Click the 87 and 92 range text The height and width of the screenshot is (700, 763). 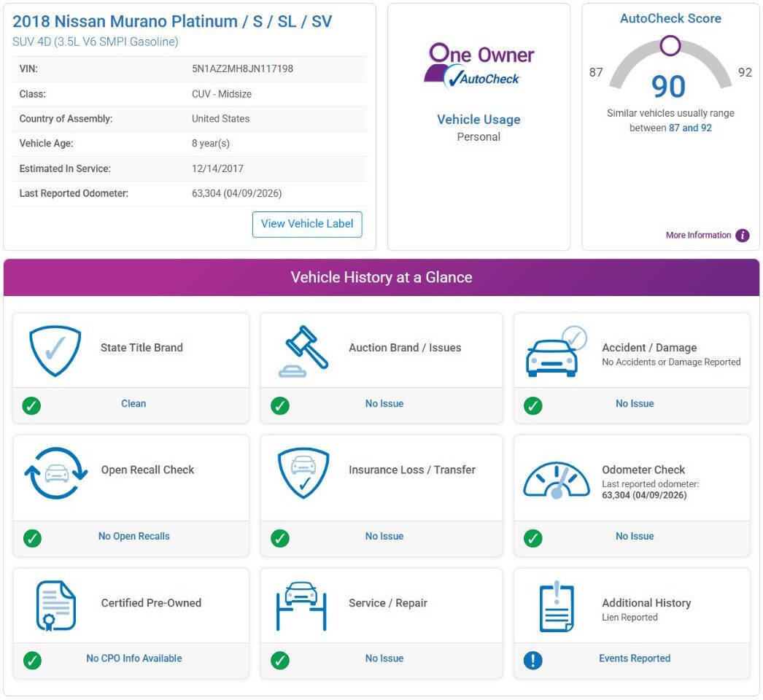[x=690, y=128]
